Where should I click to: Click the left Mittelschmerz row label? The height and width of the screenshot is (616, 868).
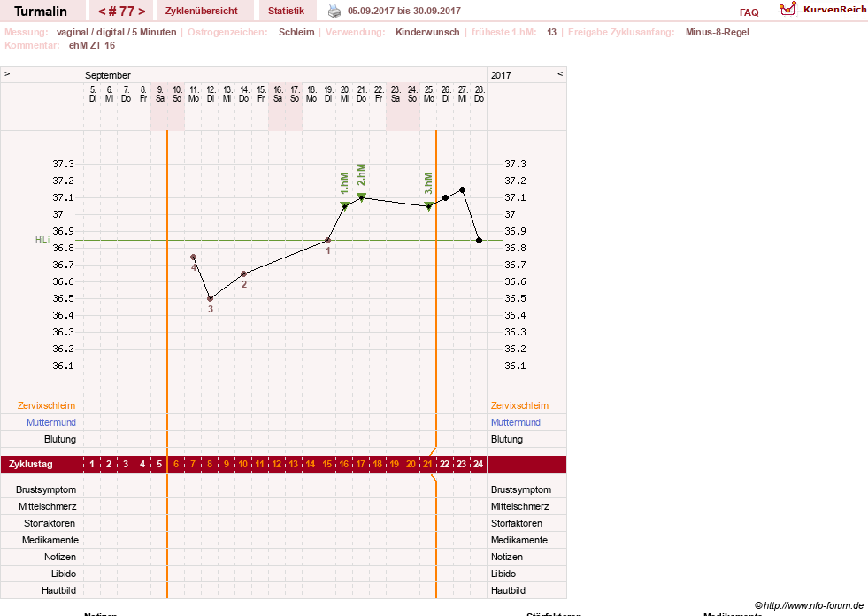47,506
